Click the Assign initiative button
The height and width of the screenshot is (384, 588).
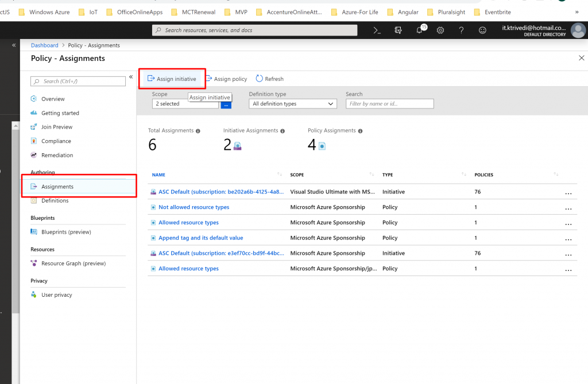tap(172, 79)
